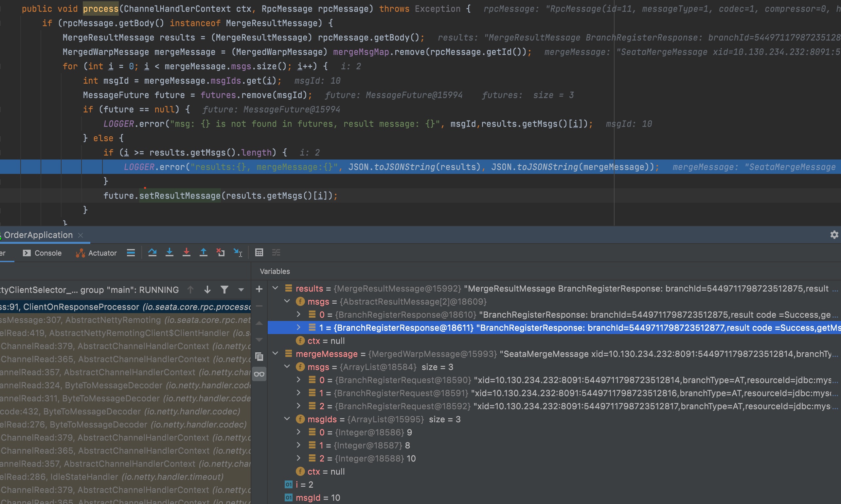Image resolution: width=841 pixels, height=504 pixels.
Task: Click the Step Out debugger icon
Action: [203, 252]
